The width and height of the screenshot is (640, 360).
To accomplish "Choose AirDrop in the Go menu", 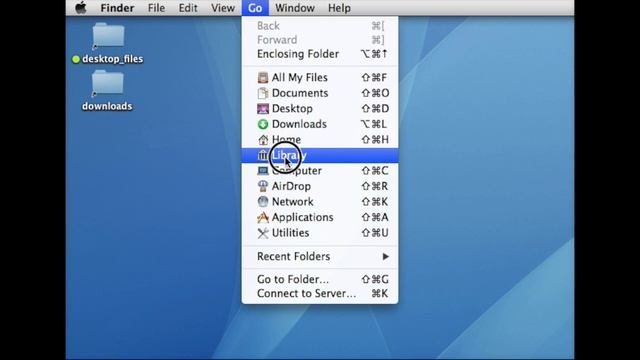I will click(x=320, y=186).
